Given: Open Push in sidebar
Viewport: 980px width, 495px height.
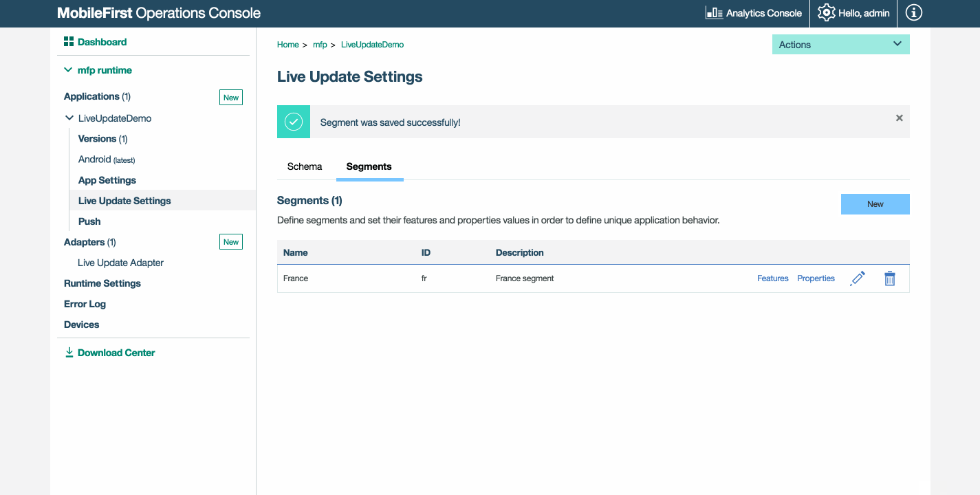Looking at the screenshot, I should tap(89, 221).
